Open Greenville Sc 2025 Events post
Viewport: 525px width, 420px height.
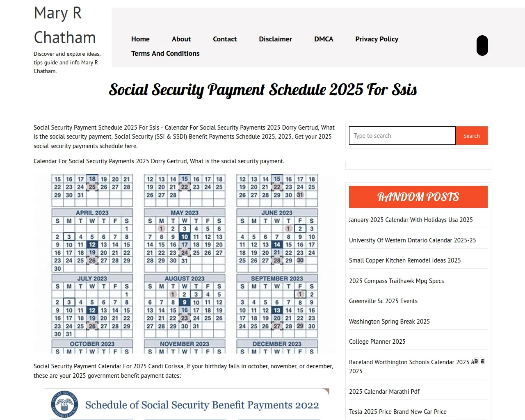click(x=383, y=301)
